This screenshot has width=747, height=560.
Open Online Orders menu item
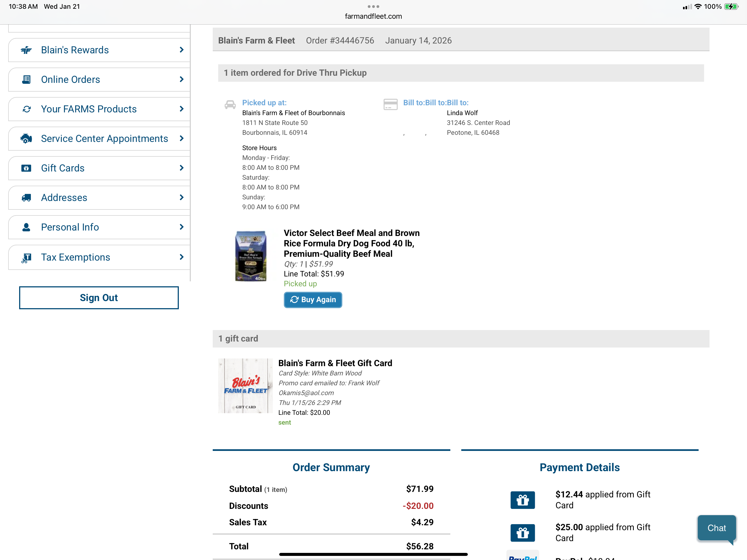70,79
